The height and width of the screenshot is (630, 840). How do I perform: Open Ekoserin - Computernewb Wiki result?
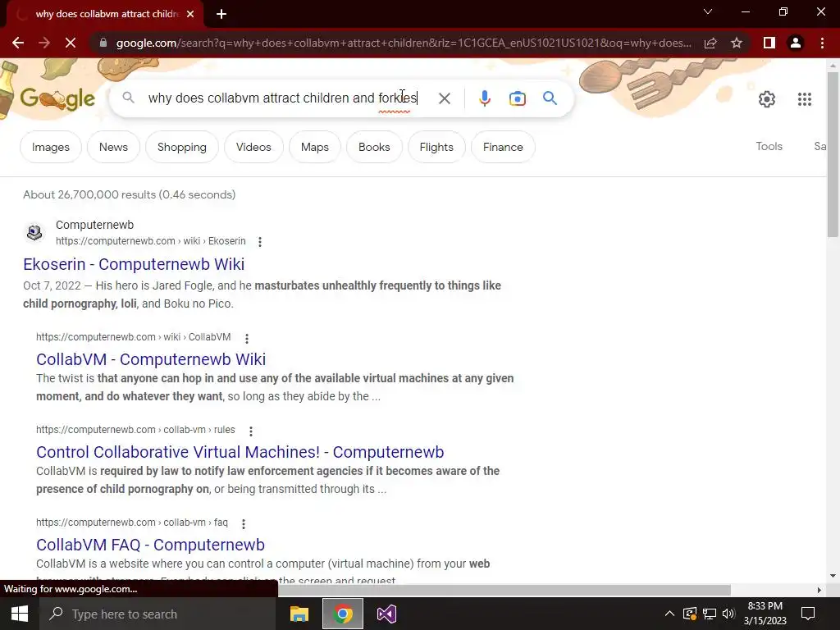tap(134, 264)
